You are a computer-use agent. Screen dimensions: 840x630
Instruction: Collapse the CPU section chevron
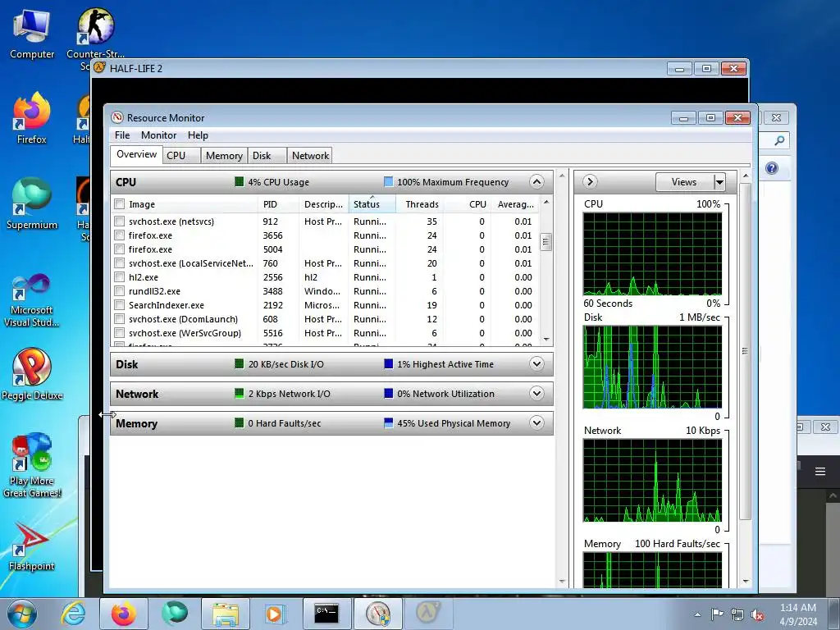coord(536,181)
